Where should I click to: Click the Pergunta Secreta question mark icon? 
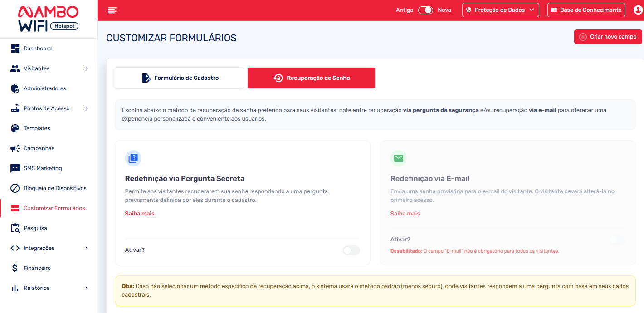pyautogui.click(x=133, y=158)
